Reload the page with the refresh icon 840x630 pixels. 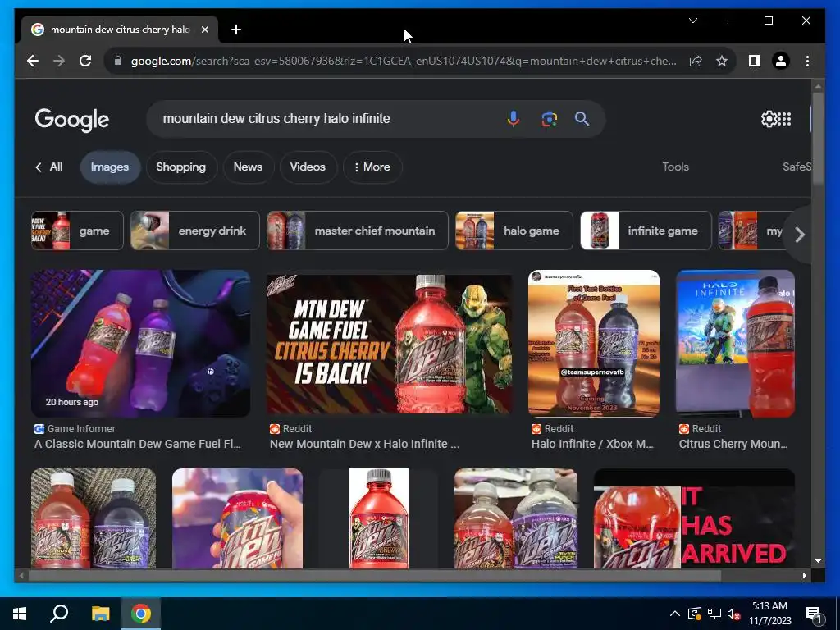[x=85, y=61]
